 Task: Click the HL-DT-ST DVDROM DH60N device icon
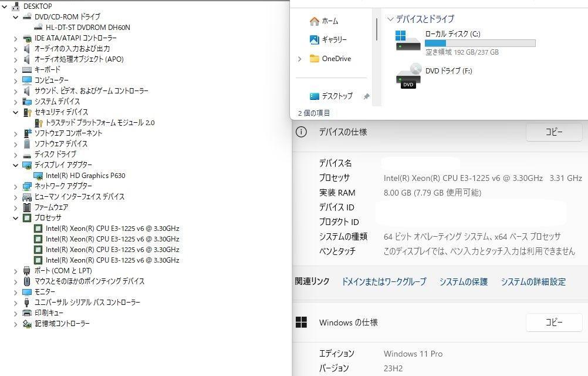[x=38, y=27]
